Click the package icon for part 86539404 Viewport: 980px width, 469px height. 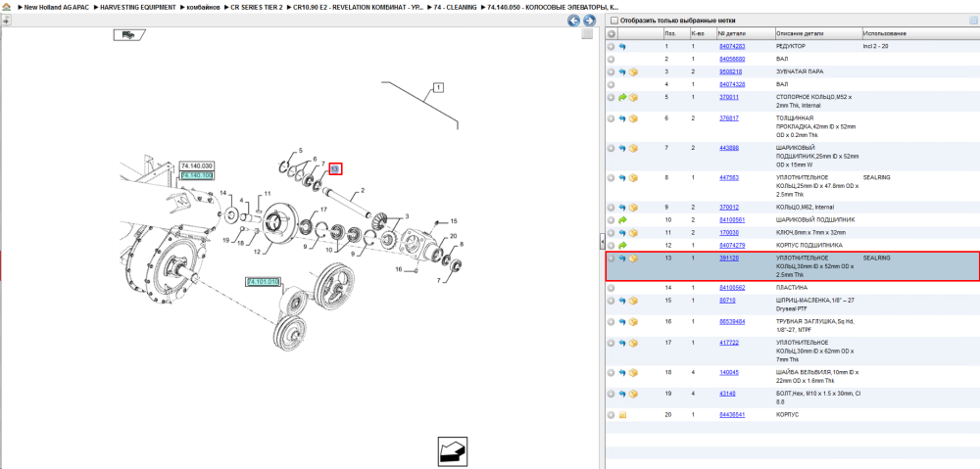coord(633,321)
